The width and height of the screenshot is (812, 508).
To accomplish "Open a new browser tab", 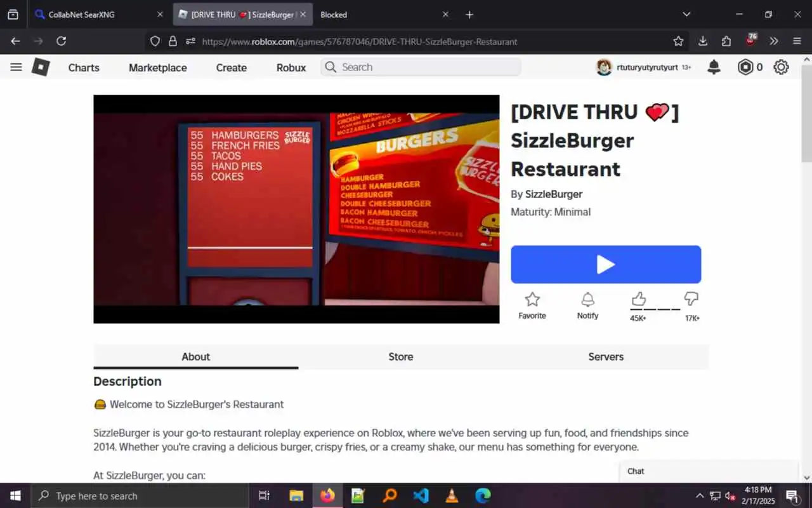I will pos(469,15).
